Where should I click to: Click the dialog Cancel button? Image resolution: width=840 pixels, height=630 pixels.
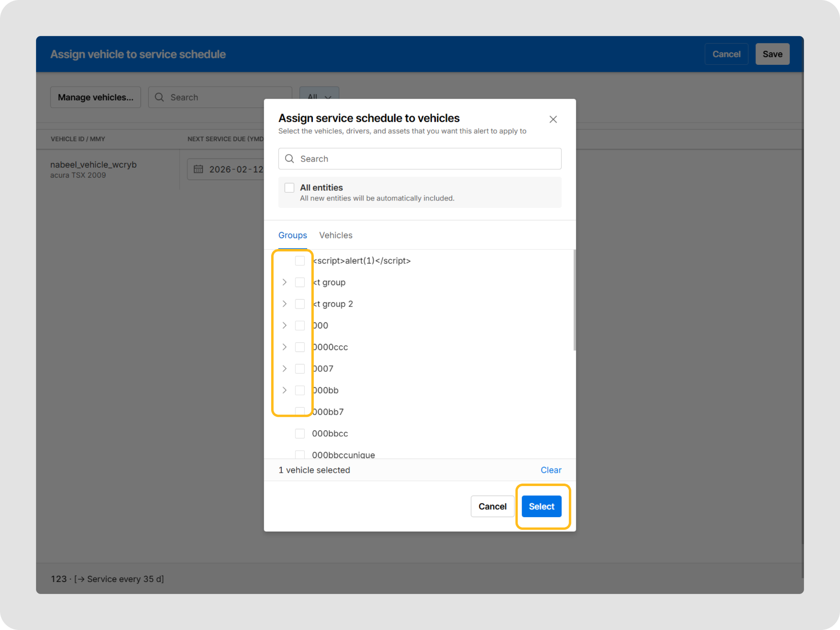[492, 507]
